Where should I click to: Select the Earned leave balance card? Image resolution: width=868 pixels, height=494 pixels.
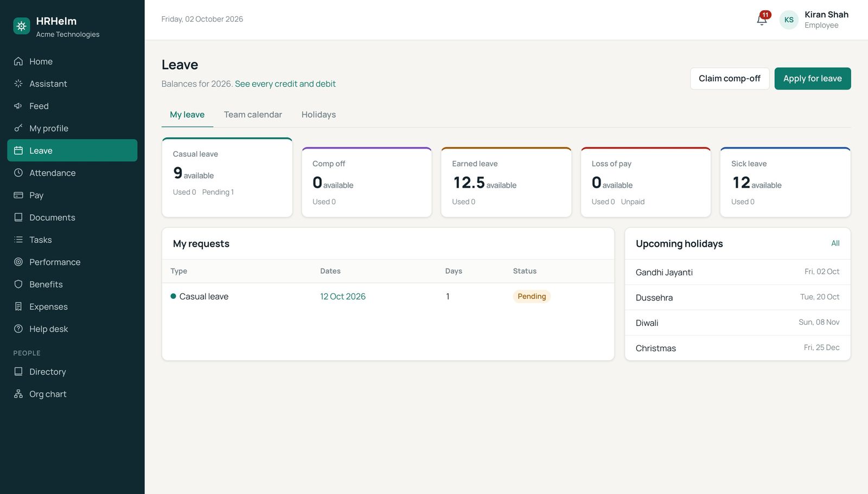point(506,182)
